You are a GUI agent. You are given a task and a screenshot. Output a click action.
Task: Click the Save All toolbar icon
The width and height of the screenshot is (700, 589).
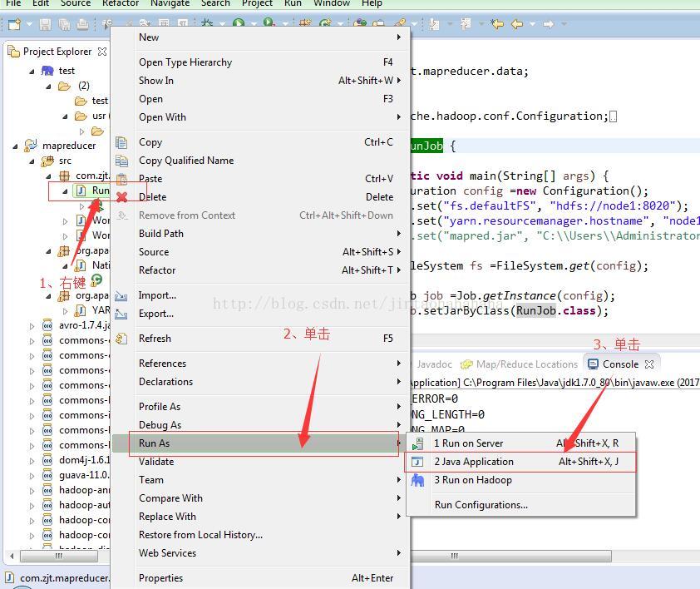[64, 24]
